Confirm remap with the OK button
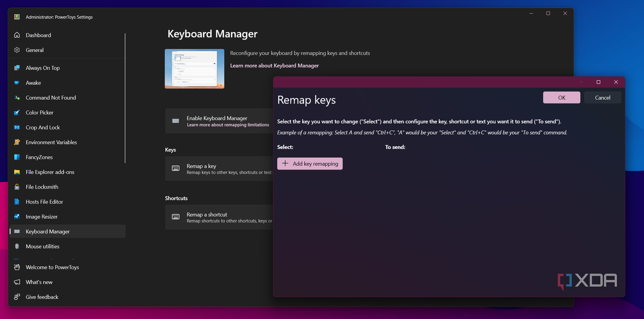This screenshot has height=319, width=644. (562, 97)
